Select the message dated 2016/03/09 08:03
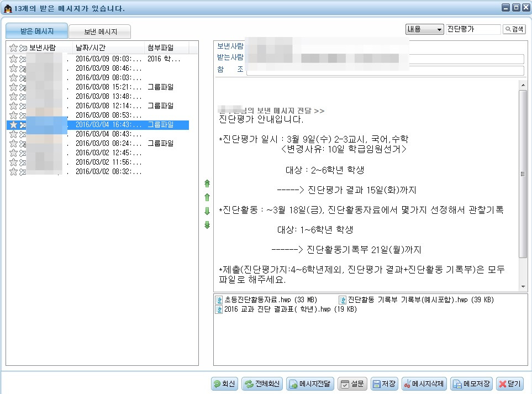Screen dimensions: 532x394 pyautogui.click(x=98, y=78)
